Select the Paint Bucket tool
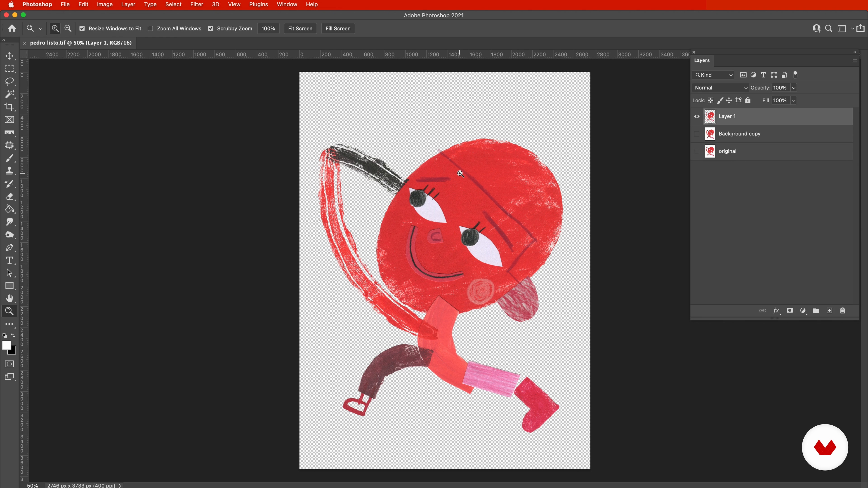The height and width of the screenshot is (488, 868). click(9, 209)
